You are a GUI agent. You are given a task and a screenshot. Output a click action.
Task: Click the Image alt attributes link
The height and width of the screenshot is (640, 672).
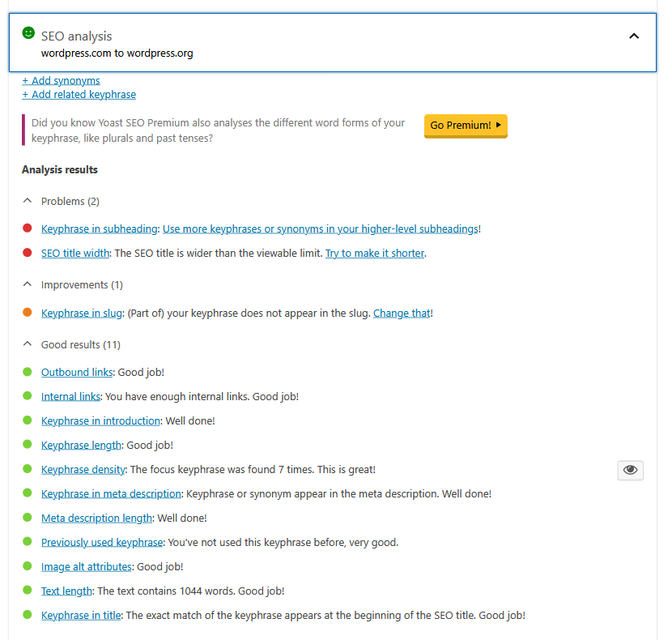click(x=86, y=567)
